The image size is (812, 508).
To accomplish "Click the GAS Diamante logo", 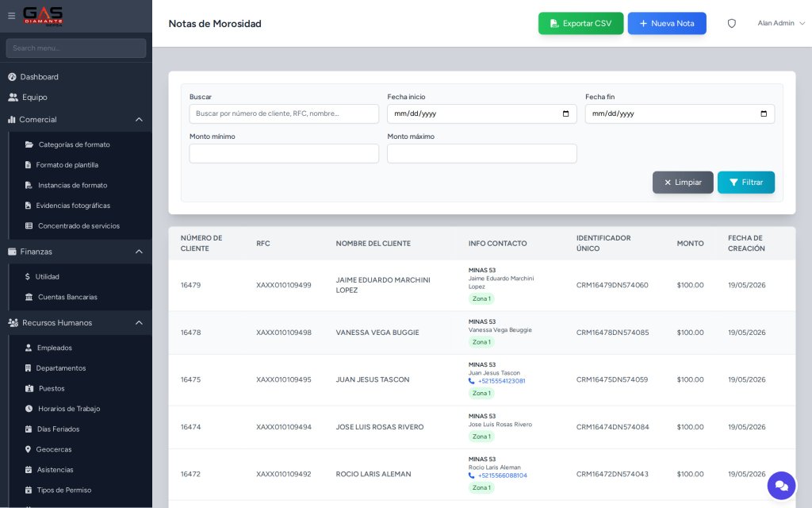I will click(x=43, y=16).
